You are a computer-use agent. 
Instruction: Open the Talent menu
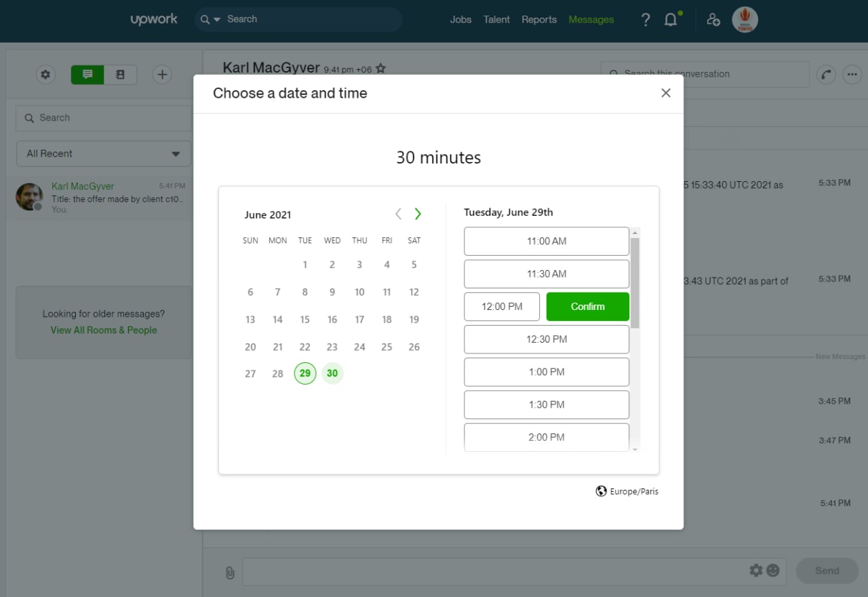click(496, 20)
